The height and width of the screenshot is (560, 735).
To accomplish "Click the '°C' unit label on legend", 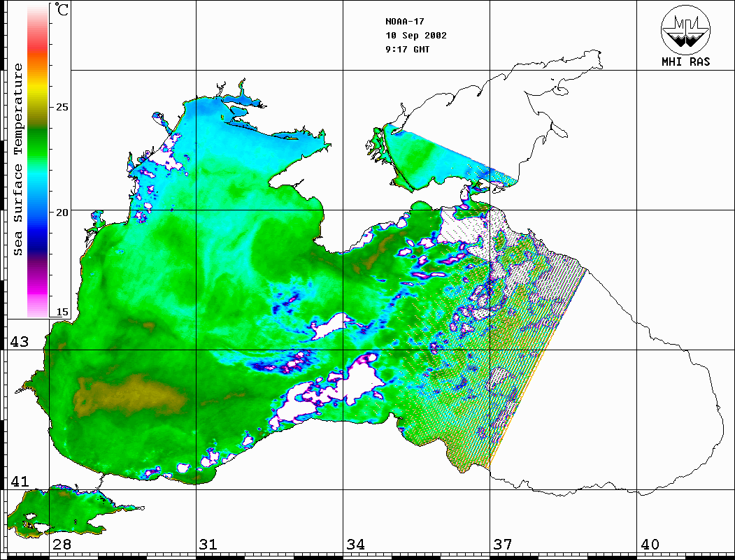I will coord(62,9).
